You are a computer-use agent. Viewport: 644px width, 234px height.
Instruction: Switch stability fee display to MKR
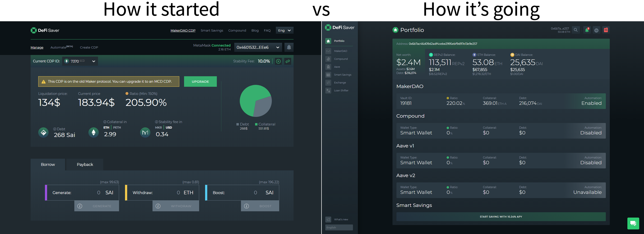pyautogui.click(x=158, y=127)
